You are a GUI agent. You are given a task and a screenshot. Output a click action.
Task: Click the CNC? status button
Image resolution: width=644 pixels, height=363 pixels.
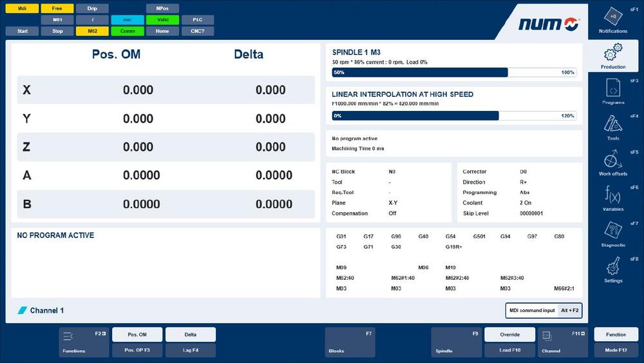[198, 31]
